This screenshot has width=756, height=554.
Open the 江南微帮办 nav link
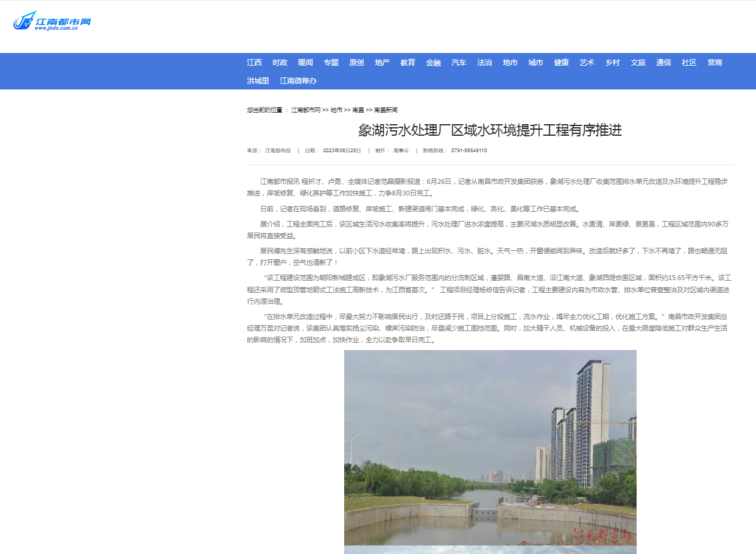click(298, 81)
